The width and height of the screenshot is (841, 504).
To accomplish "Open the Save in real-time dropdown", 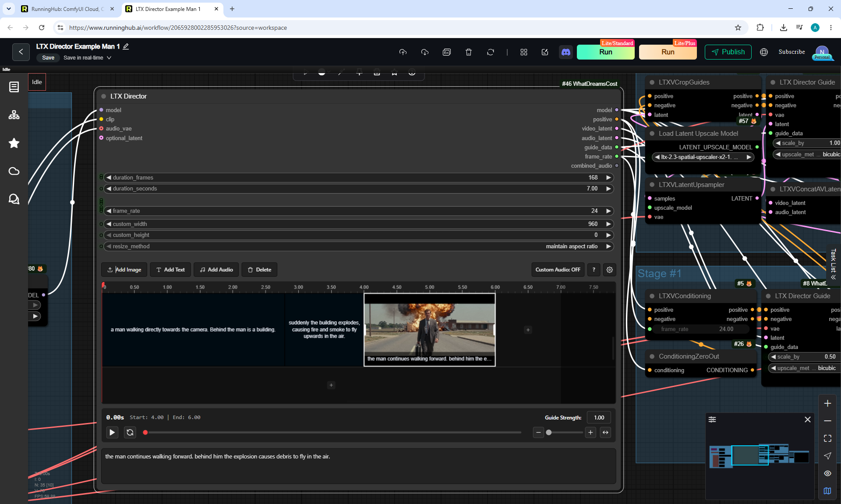I will coord(87,58).
